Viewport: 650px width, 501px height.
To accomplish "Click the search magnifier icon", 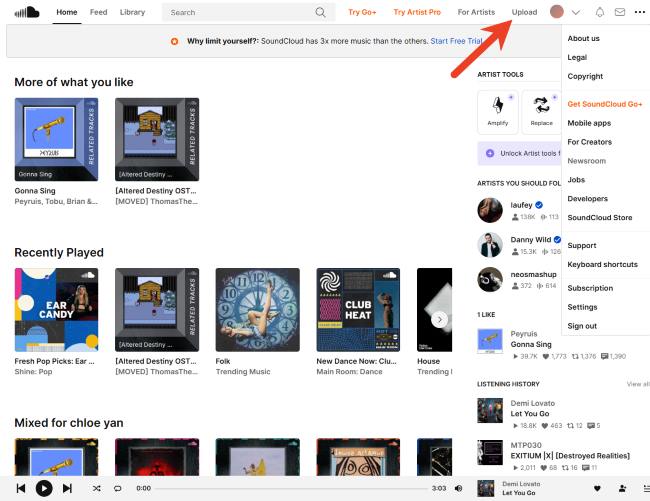I will point(320,12).
